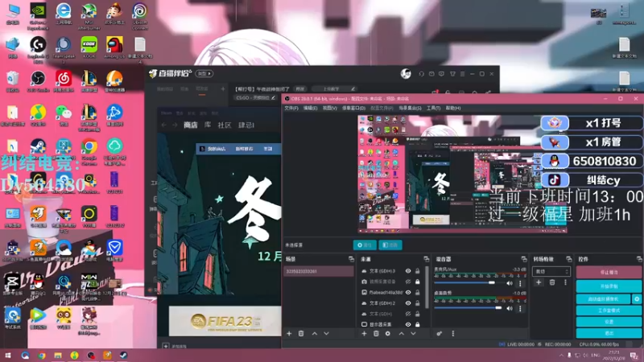Screen dimensions: 644x362
Task: Open Among Us desktop icon
Action: (114, 47)
